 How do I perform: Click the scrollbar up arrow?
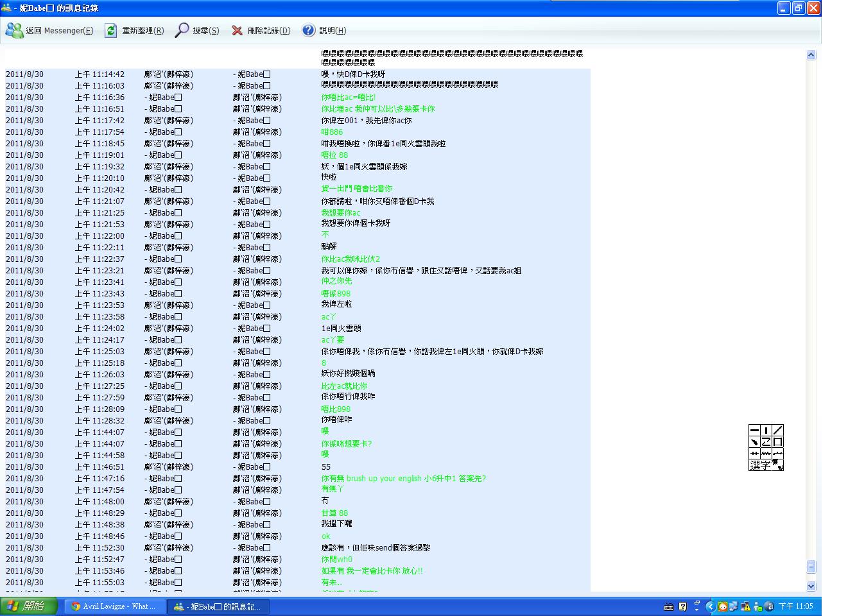pos(811,55)
